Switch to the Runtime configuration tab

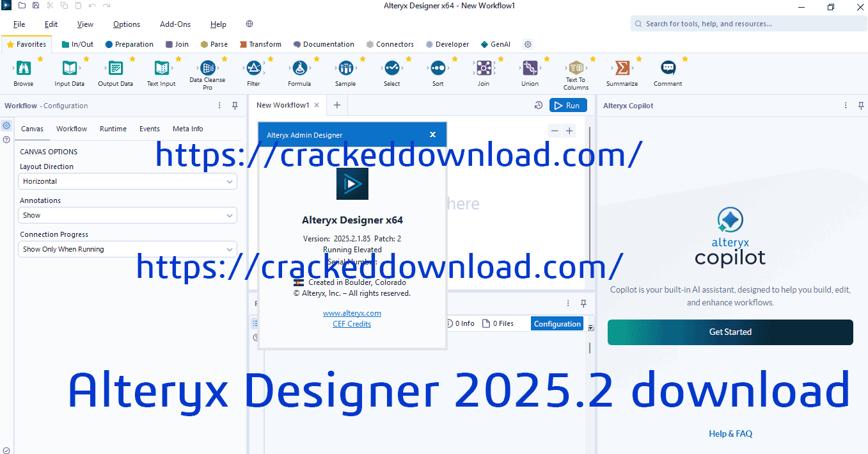click(113, 129)
